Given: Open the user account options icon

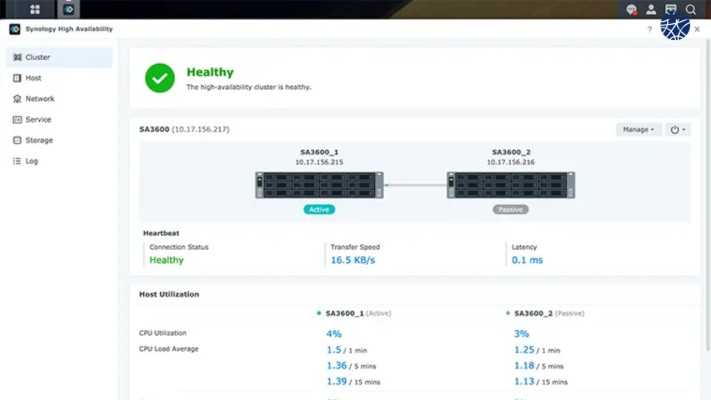Looking at the screenshot, I should [x=651, y=9].
